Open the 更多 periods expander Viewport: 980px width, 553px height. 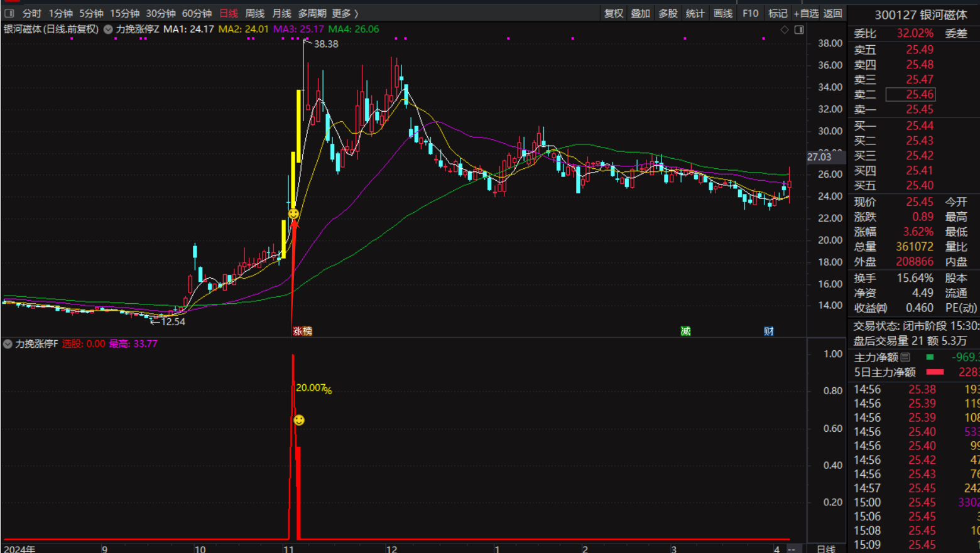[x=345, y=13]
